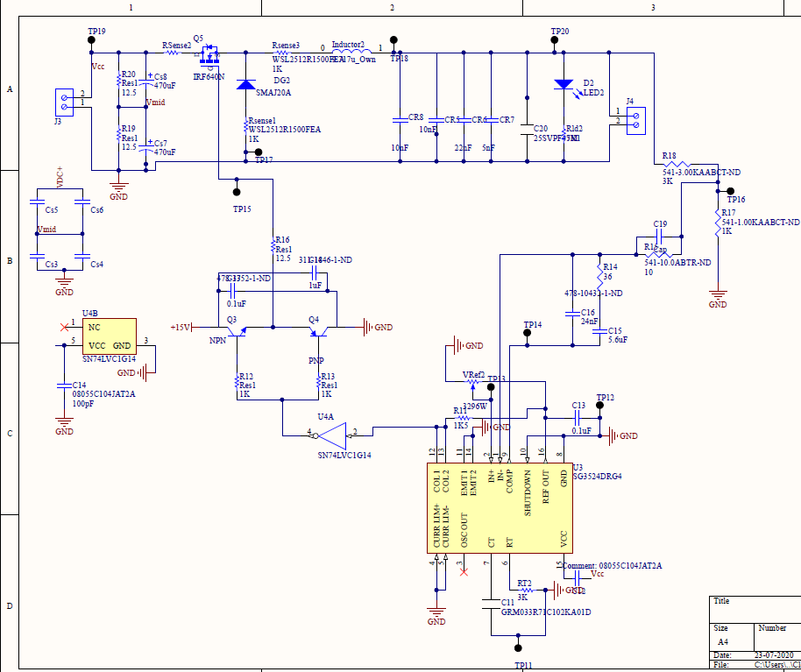Click test point TP19 marker
801x672 pixels.
coord(90,38)
